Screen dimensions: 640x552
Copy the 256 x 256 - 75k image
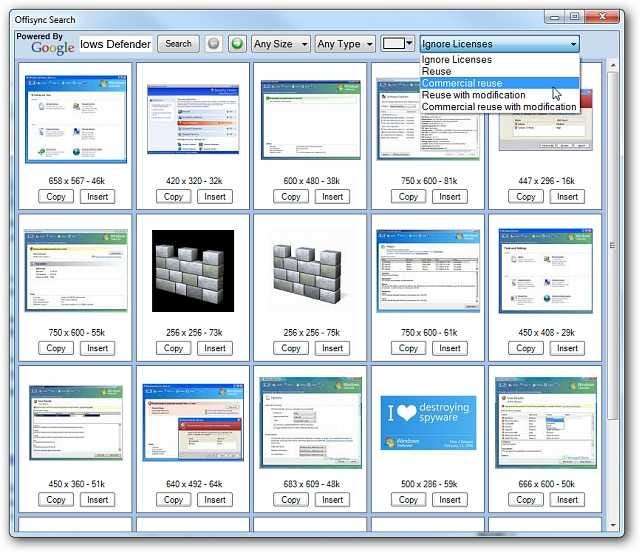pyautogui.click(x=291, y=348)
